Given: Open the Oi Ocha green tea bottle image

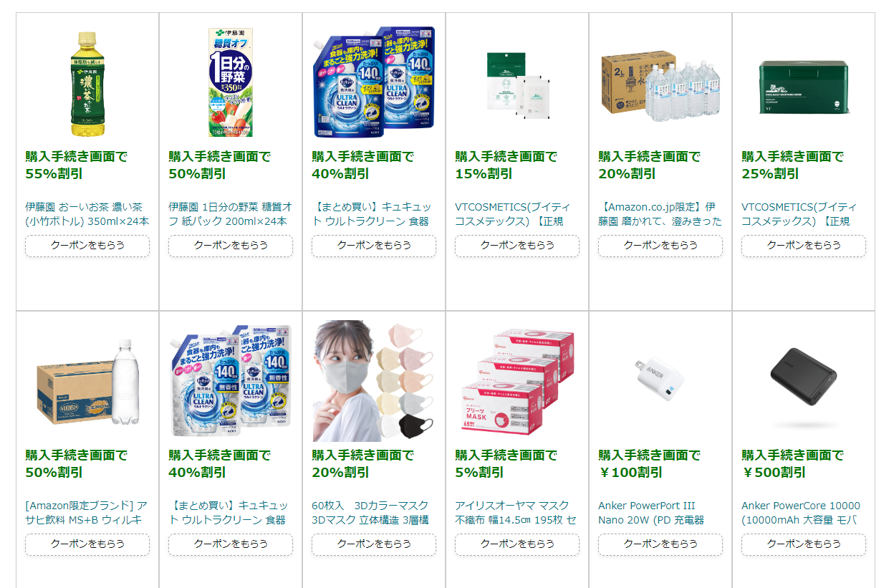Looking at the screenshot, I should tap(87, 82).
